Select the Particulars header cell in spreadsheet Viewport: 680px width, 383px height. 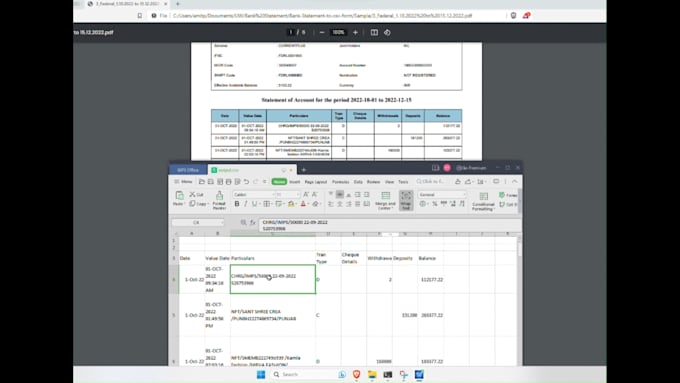tap(273, 258)
